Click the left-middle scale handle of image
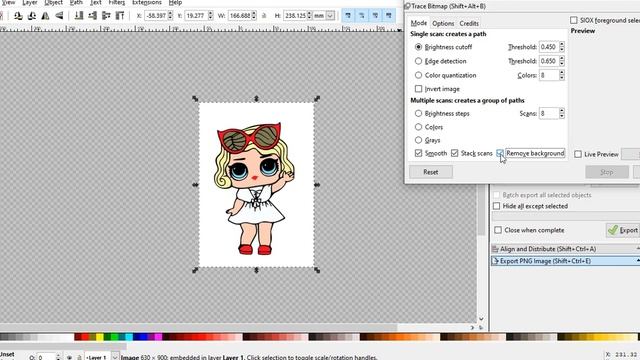 click(195, 185)
